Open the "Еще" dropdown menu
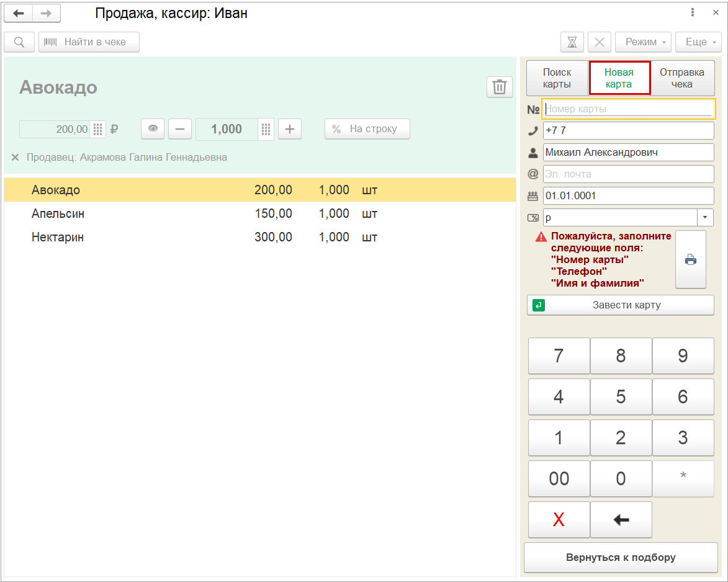The image size is (728, 582). point(698,42)
